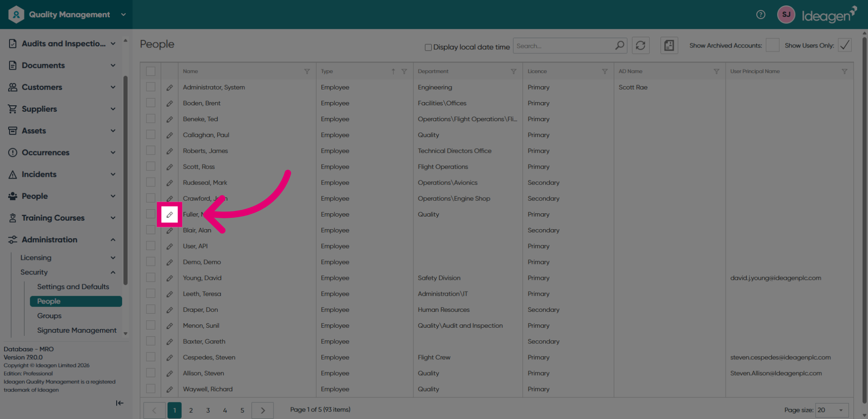Viewport: 868px width, 419px height.
Task: Open edit pencil for Callaghan, Paul
Action: tap(170, 135)
